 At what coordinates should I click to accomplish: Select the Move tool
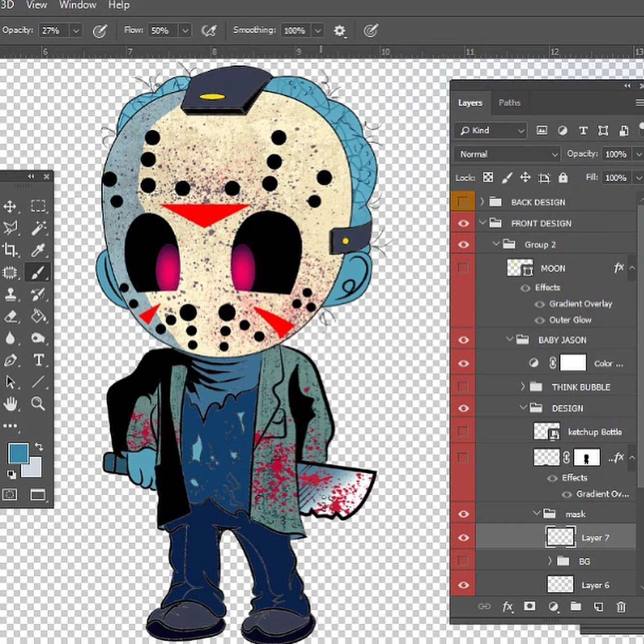coord(10,207)
